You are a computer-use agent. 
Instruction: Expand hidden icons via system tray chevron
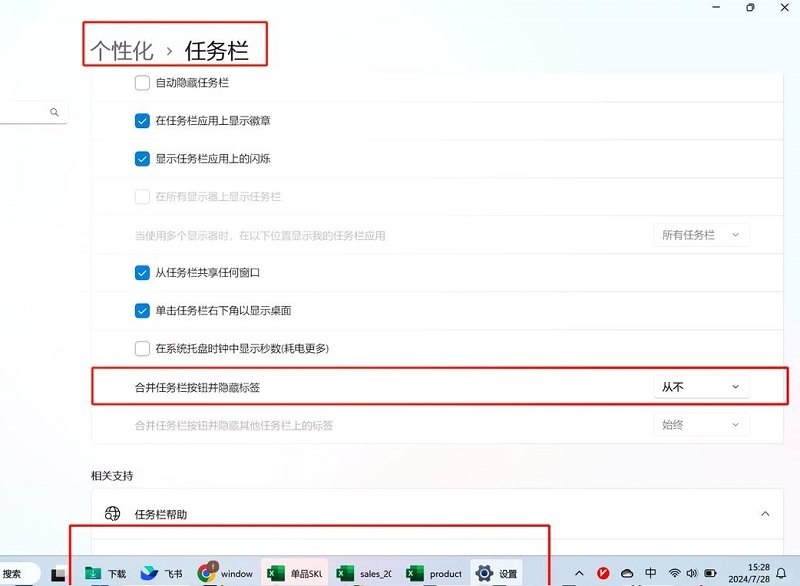point(579,573)
